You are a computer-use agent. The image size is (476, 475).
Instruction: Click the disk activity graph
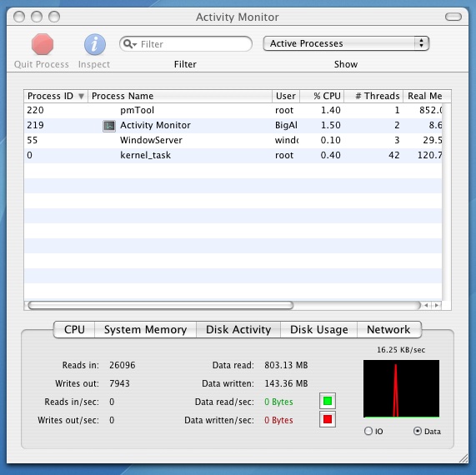pyautogui.click(x=401, y=389)
